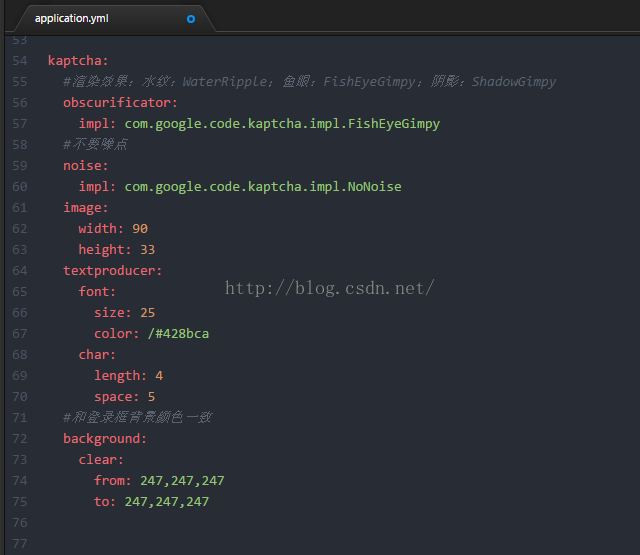Click the 'char:' key on line 68
The height and width of the screenshot is (555, 640).
click(x=97, y=355)
